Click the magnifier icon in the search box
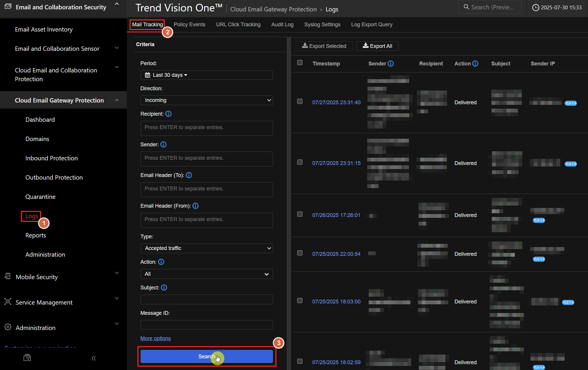The height and width of the screenshot is (370, 588). coord(466,7)
